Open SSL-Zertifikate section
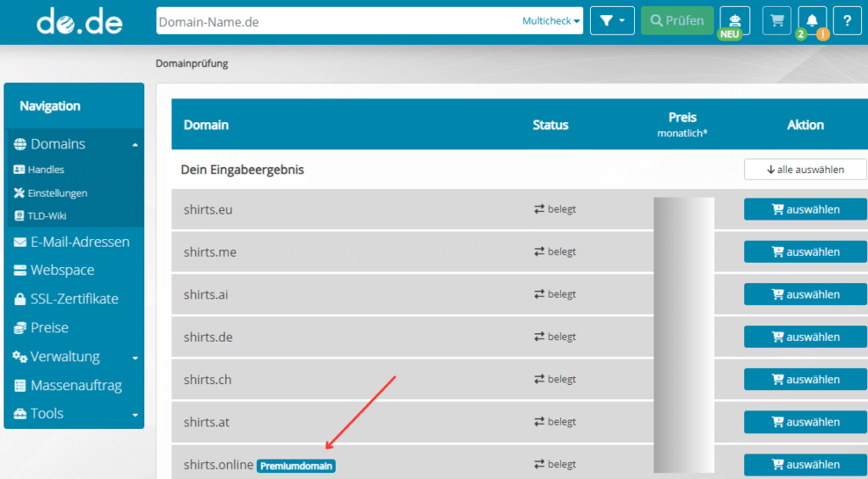 click(75, 299)
